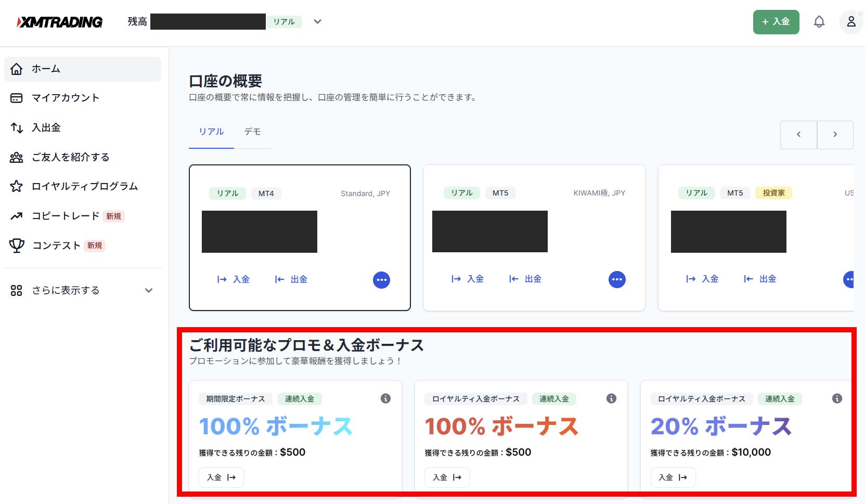Click 入金 on the MT4 Standard account card
The height and width of the screenshot is (504, 865).
click(x=233, y=279)
